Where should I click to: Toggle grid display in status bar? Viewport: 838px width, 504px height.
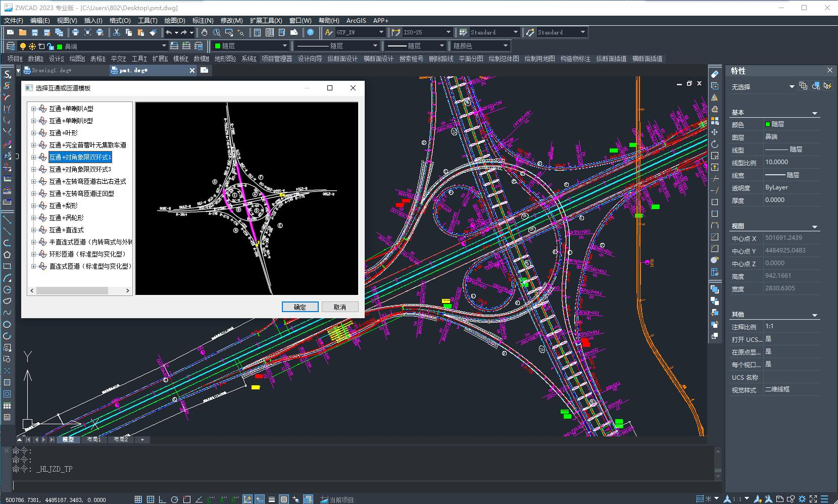coord(151,499)
